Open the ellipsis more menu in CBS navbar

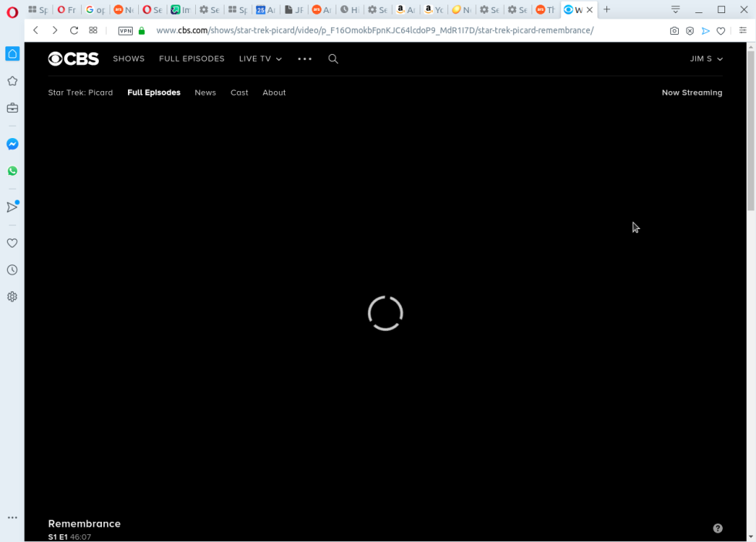point(304,59)
